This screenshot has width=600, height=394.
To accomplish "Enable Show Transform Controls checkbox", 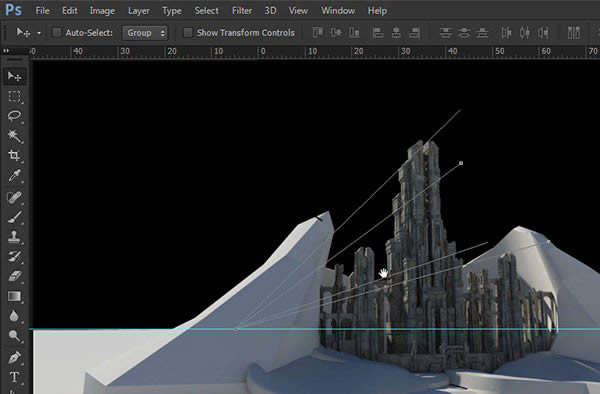I will point(188,33).
